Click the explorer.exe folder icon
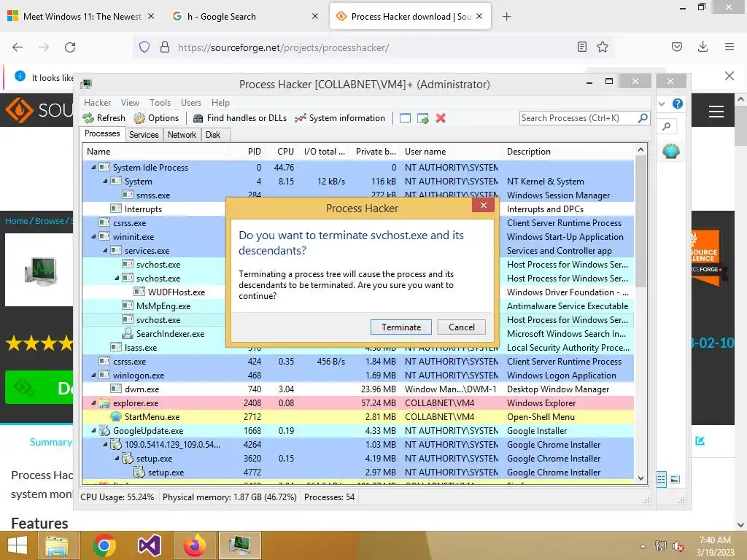The image size is (747, 560). 104,403
